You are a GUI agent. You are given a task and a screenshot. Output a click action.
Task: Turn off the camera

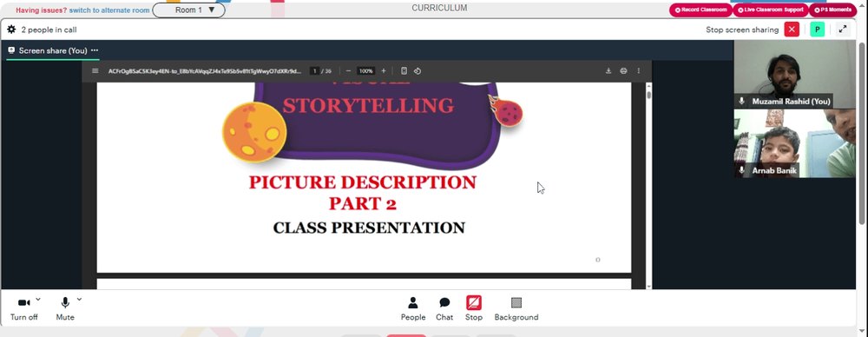coord(23,308)
